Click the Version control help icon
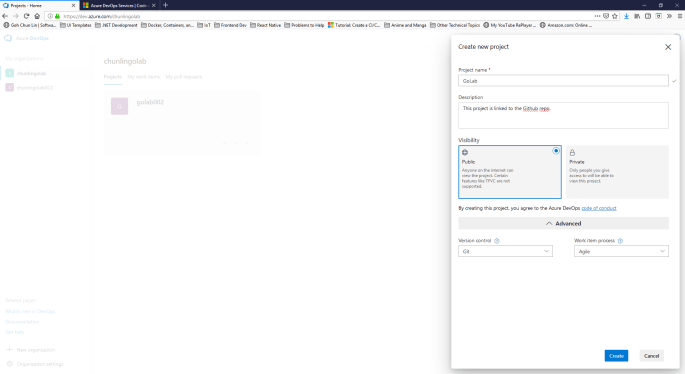Image resolution: width=685 pixels, height=374 pixels. (497, 241)
